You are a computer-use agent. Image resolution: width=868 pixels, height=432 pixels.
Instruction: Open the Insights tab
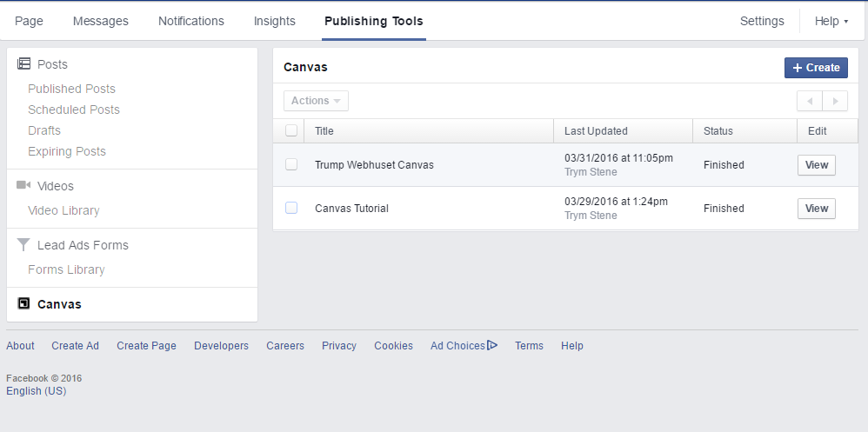point(275,21)
